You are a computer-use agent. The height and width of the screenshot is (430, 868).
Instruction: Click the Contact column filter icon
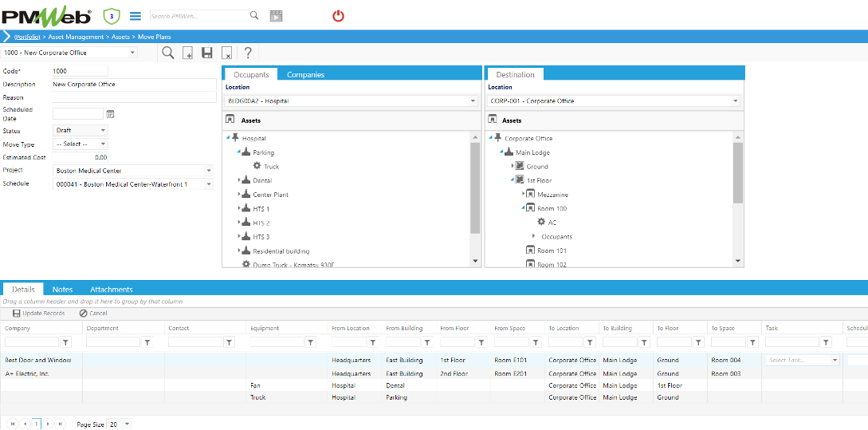pyautogui.click(x=230, y=342)
